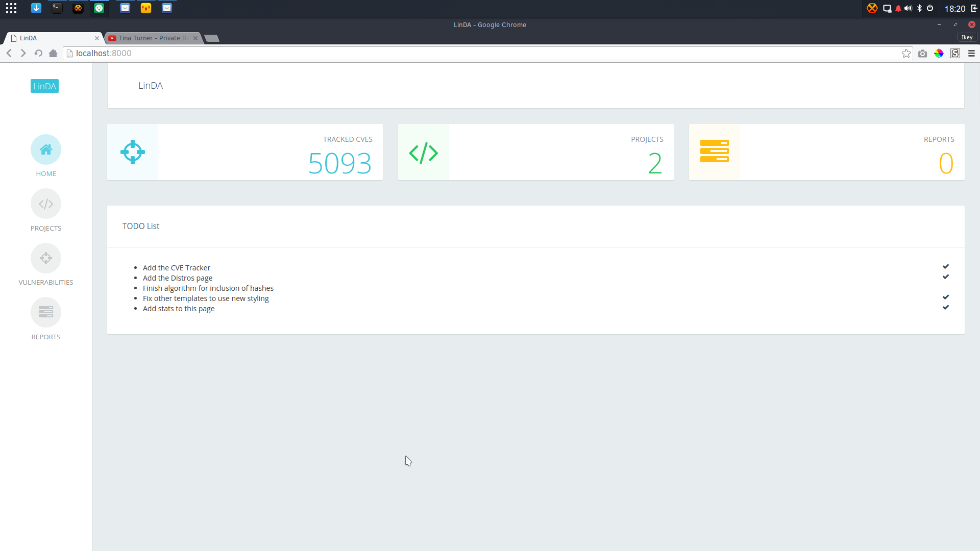980x551 pixels.
Task: Open the Reports server icon in sidebar
Action: coord(46,312)
